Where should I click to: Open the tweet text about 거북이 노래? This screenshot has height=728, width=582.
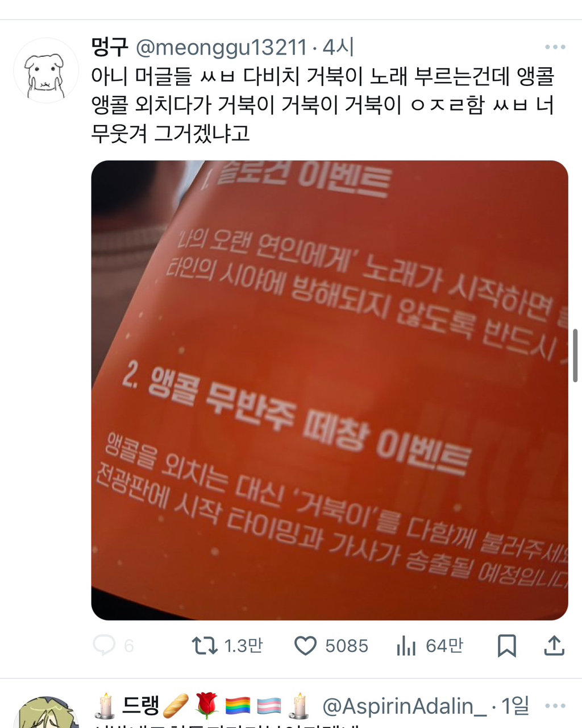[323, 105]
